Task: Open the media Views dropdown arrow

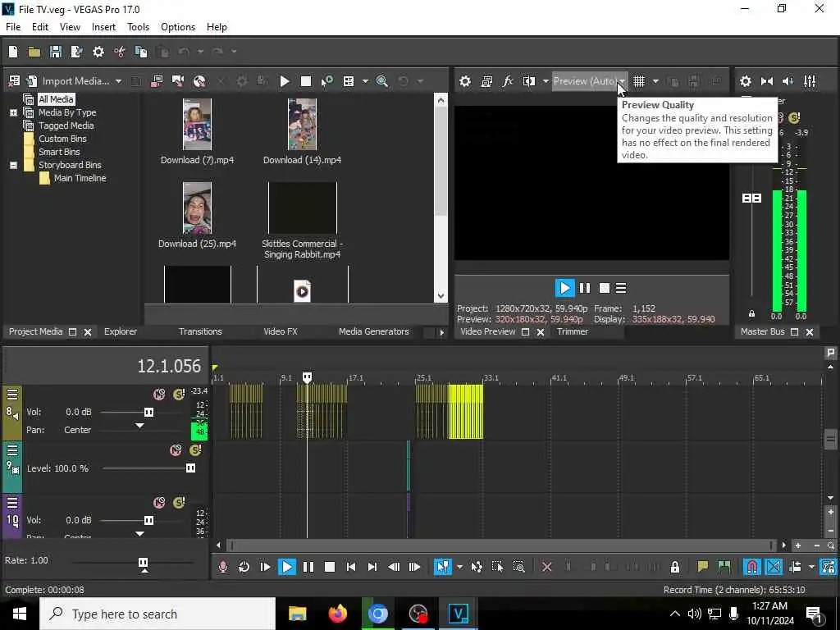Action: pyautogui.click(x=365, y=81)
